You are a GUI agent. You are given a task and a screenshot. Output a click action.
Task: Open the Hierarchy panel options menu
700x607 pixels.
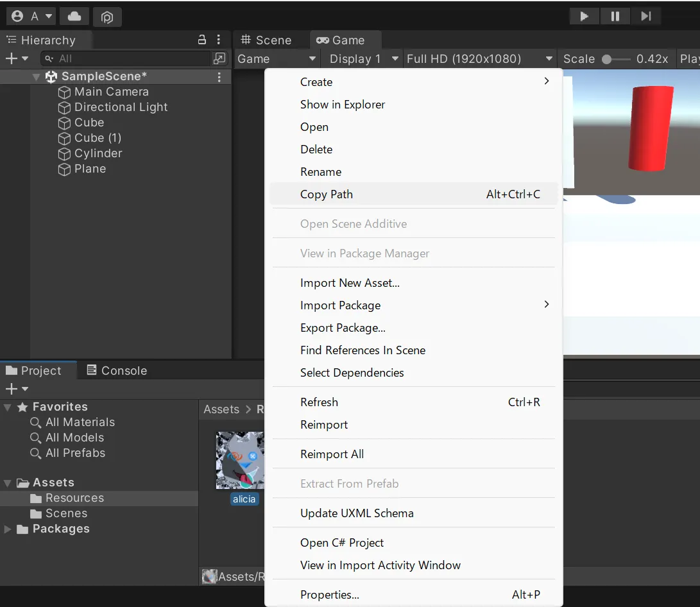pyautogui.click(x=218, y=40)
